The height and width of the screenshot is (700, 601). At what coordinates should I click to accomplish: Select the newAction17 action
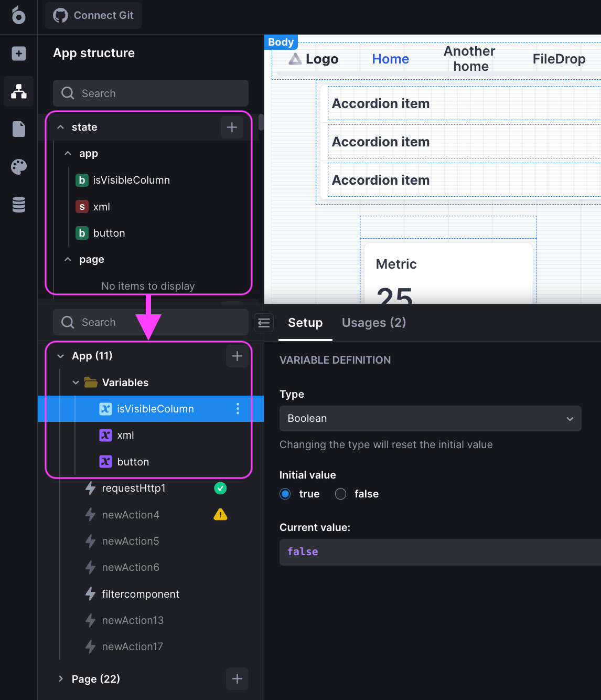pyautogui.click(x=133, y=646)
